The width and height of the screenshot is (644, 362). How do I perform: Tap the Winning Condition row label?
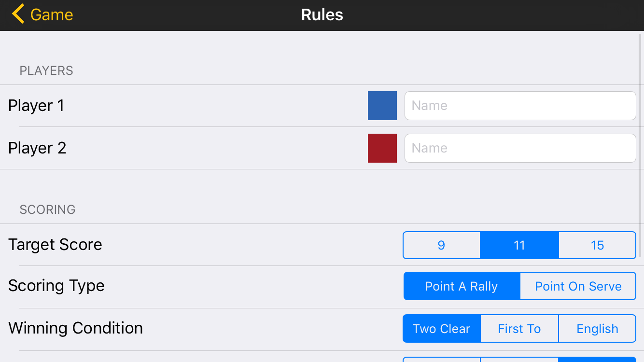76,328
